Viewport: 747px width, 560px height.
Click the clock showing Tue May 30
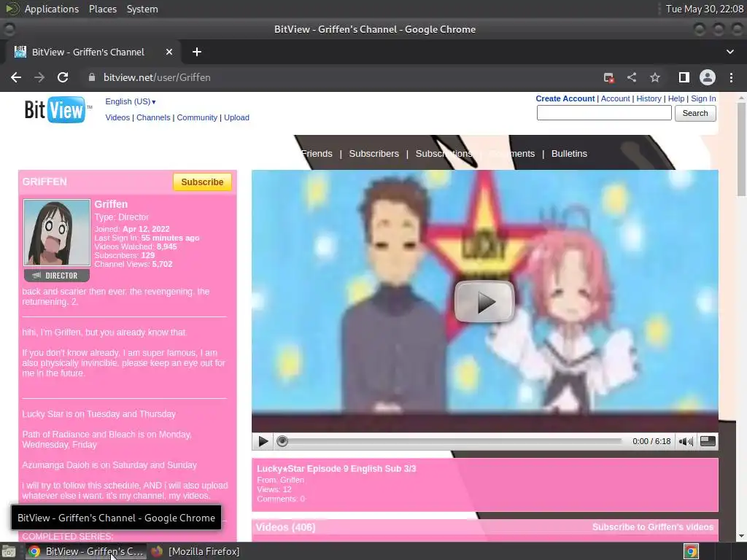click(704, 9)
